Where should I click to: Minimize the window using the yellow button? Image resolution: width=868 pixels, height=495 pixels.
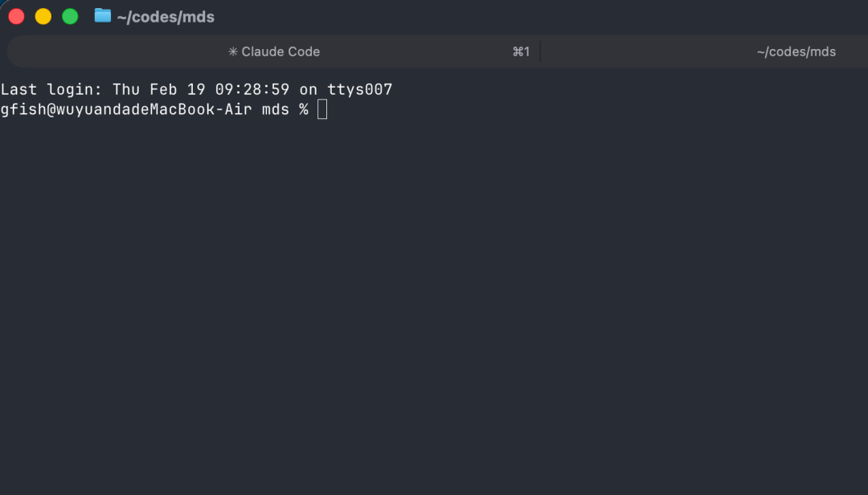pos(43,17)
